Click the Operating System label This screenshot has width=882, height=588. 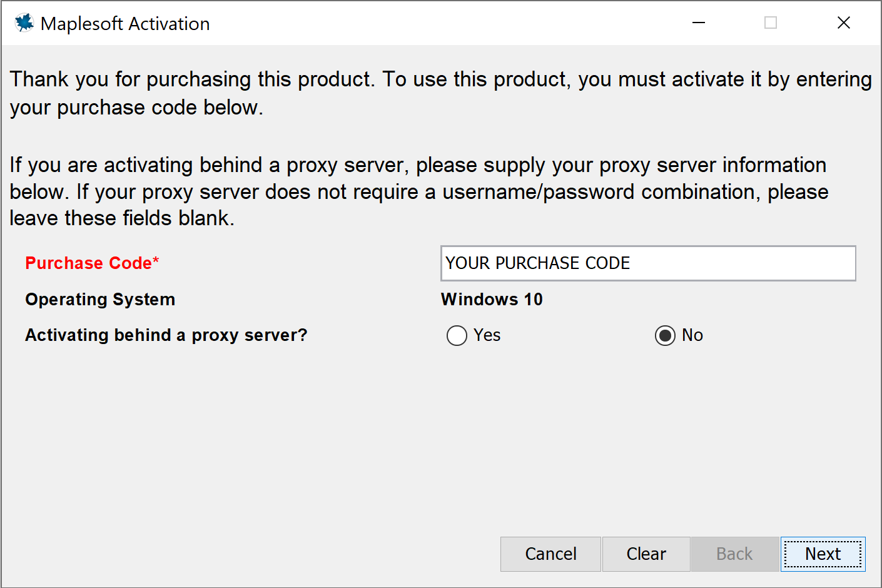100,300
